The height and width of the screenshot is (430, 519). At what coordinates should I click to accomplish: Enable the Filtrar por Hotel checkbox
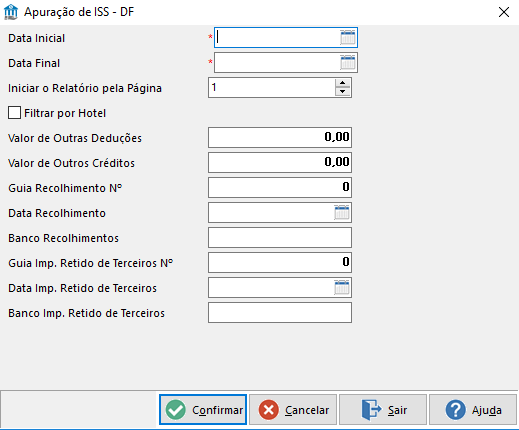(x=14, y=113)
